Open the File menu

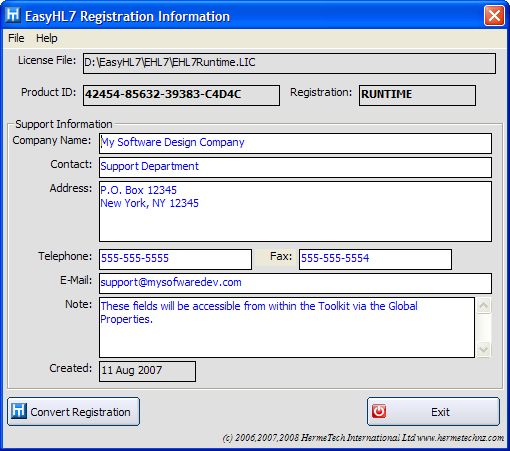(x=16, y=38)
